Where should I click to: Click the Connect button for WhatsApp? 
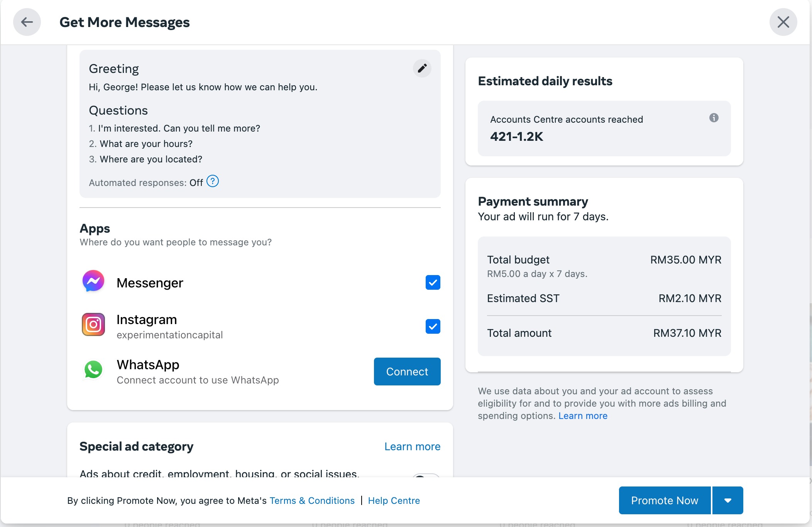[407, 372]
